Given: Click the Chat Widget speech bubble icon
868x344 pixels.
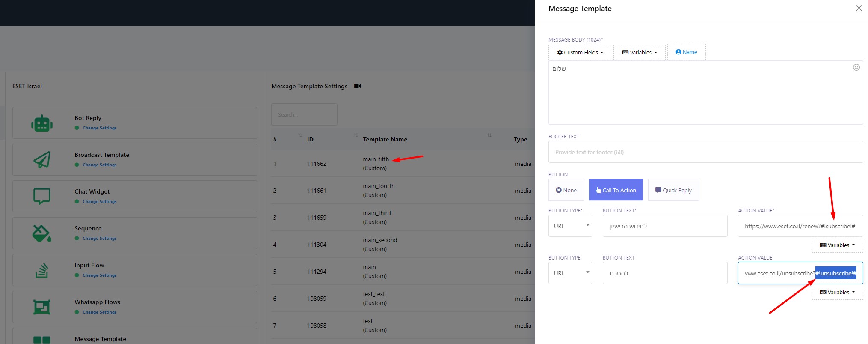Looking at the screenshot, I should click(x=42, y=197).
